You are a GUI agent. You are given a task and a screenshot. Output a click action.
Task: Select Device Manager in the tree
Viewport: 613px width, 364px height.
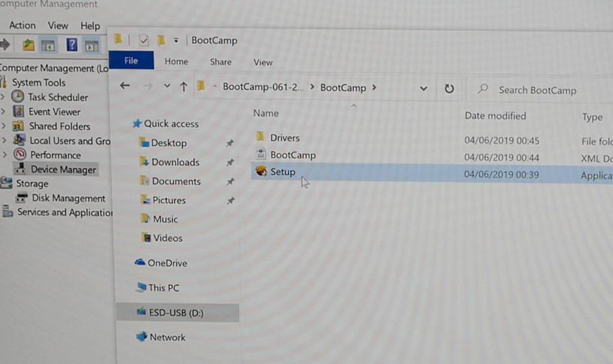coord(63,169)
